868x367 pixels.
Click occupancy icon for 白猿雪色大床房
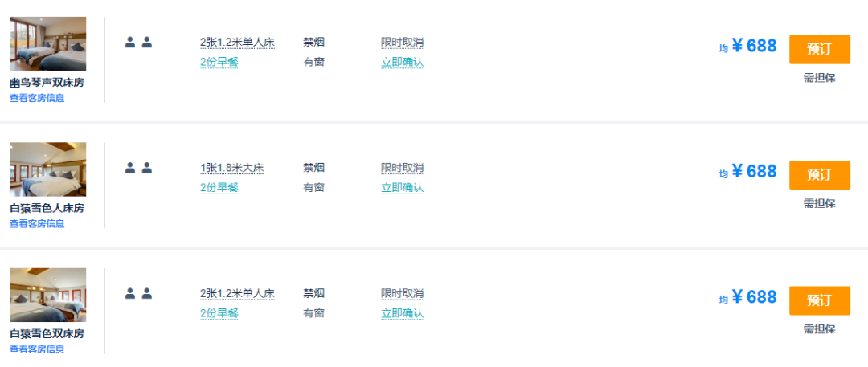click(138, 168)
